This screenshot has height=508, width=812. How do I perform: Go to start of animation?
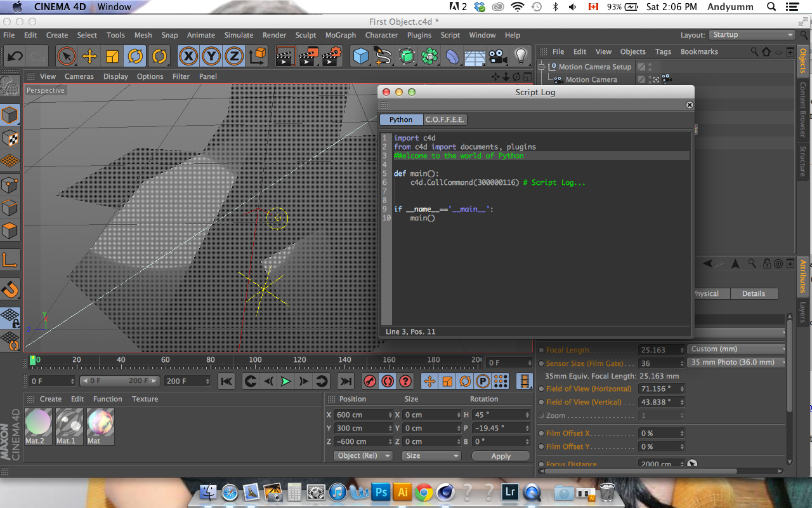tap(226, 381)
